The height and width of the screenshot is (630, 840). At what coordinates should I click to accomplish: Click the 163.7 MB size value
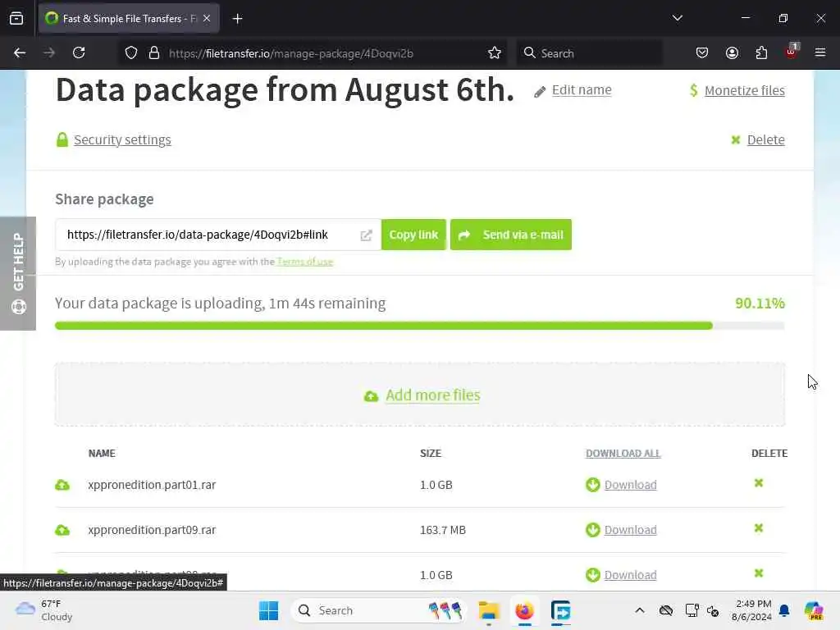click(443, 530)
